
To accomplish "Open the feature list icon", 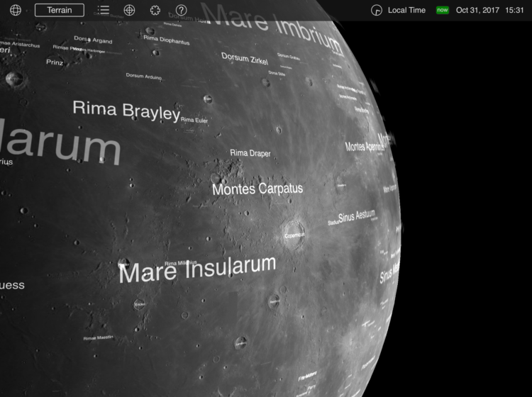I will tap(103, 10).
